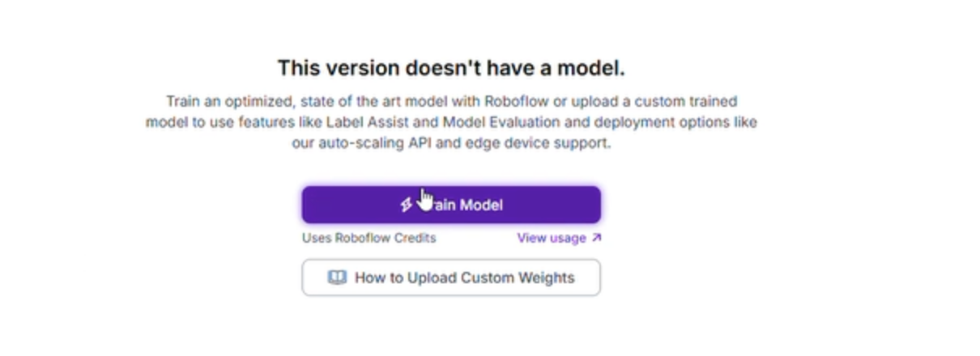Click the word "Model" on the purple button
The height and width of the screenshot is (356, 980).
pos(481,206)
